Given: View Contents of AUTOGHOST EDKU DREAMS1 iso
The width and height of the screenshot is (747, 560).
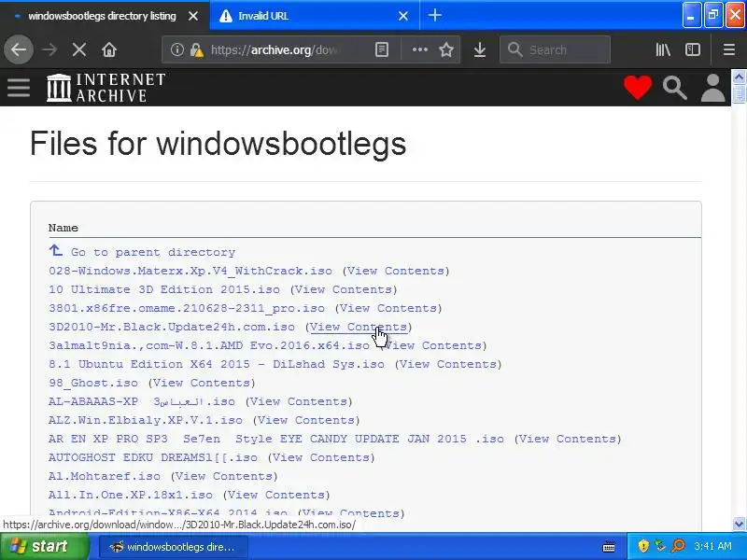Looking at the screenshot, I should (321, 457).
